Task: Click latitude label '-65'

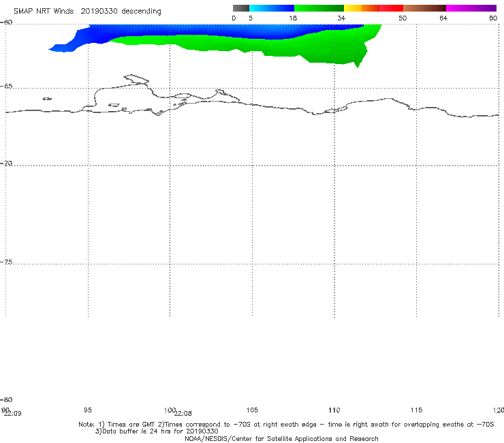Action: click(6, 87)
